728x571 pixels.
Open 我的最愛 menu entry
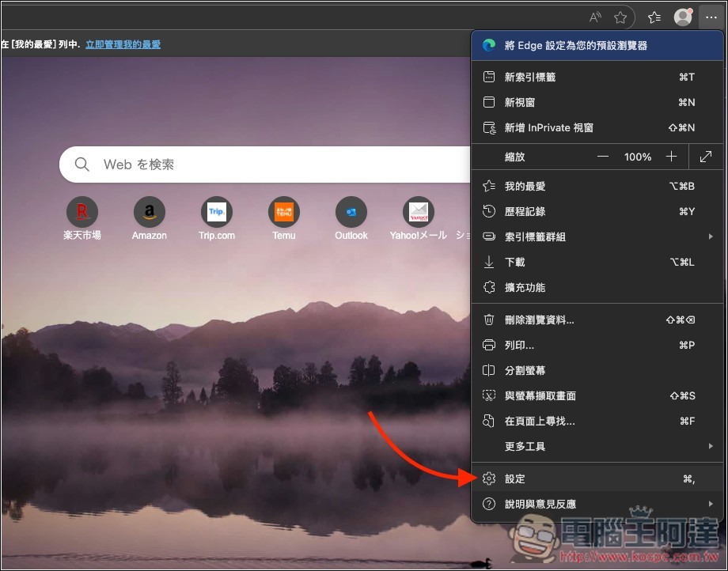point(597,186)
